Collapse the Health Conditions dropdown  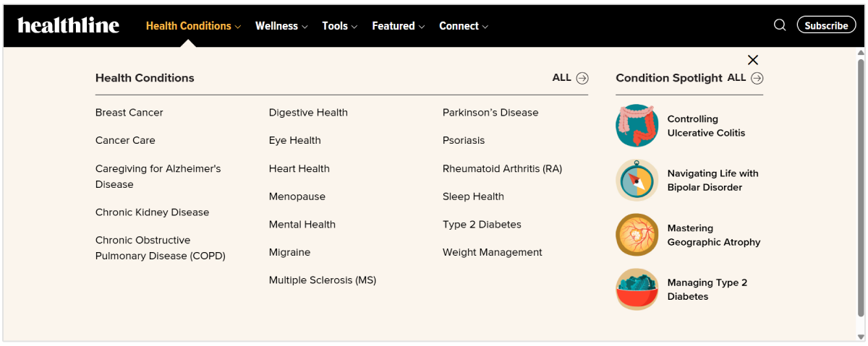point(193,26)
